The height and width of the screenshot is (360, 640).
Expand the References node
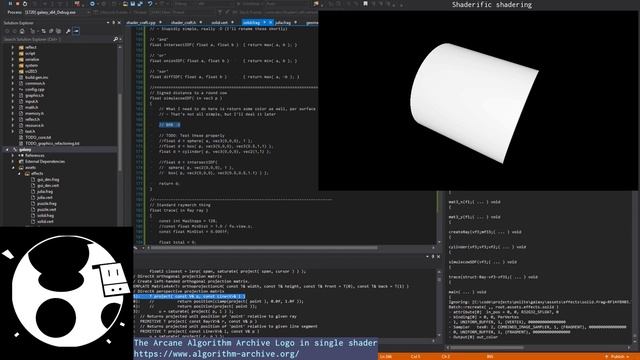coord(13,156)
